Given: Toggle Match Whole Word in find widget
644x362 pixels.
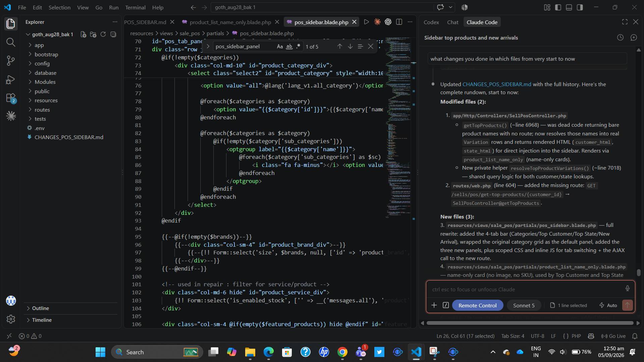Looking at the screenshot, I should (289, 47).
